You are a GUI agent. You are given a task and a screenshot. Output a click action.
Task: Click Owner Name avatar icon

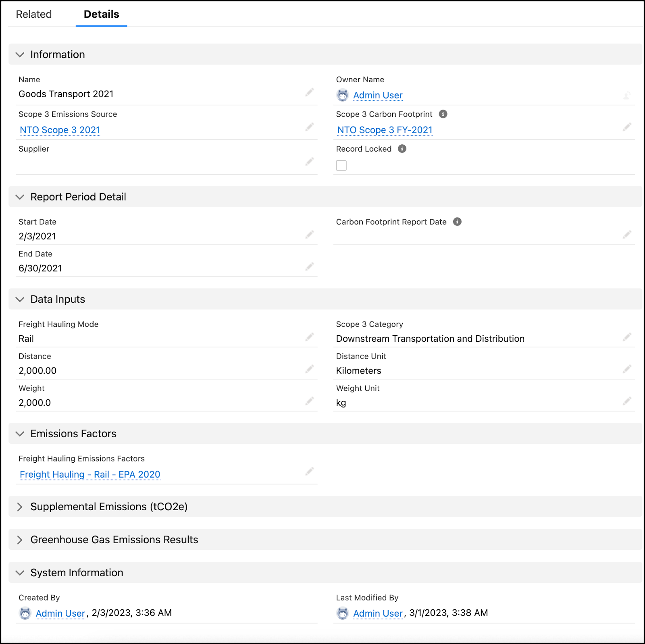(x=343, y=95)
